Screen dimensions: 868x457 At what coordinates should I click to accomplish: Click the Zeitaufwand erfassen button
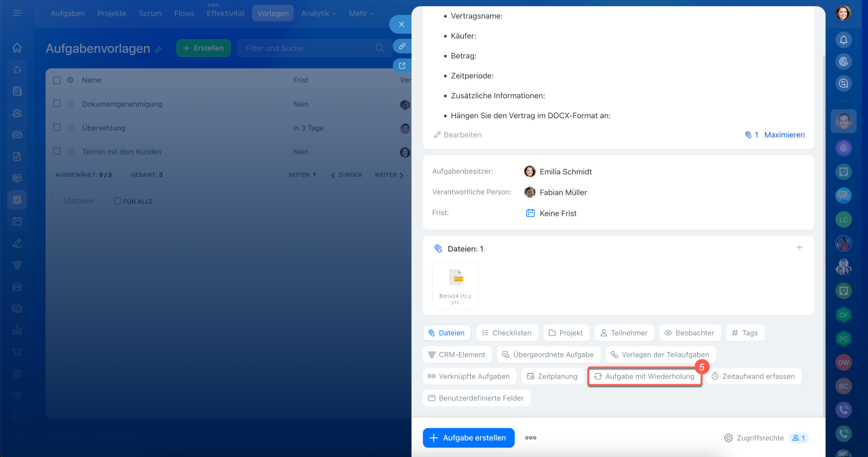click(x=753, y=376)
